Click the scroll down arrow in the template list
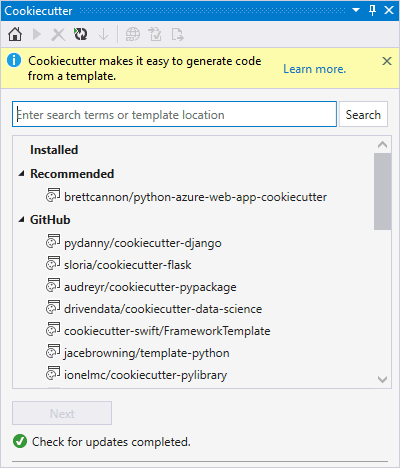The height and width of the screenshot is (468, 400). point(383,379)
